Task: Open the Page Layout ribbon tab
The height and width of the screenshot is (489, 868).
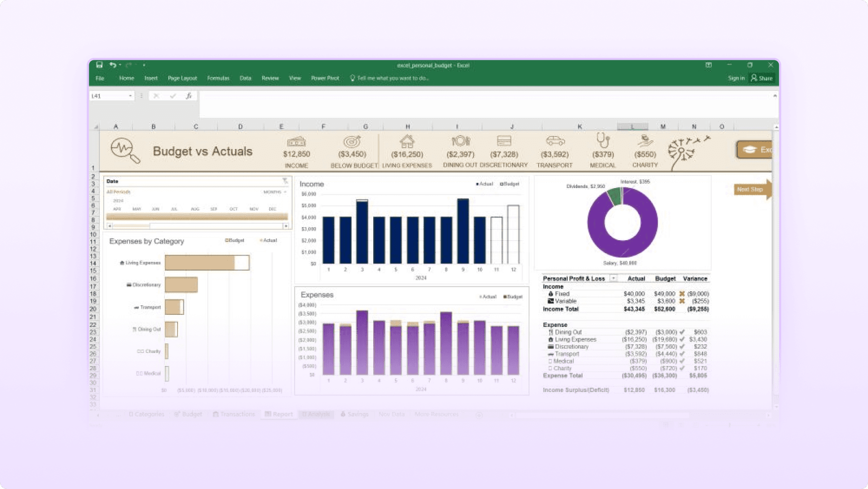Action: (x=182, y=78)
